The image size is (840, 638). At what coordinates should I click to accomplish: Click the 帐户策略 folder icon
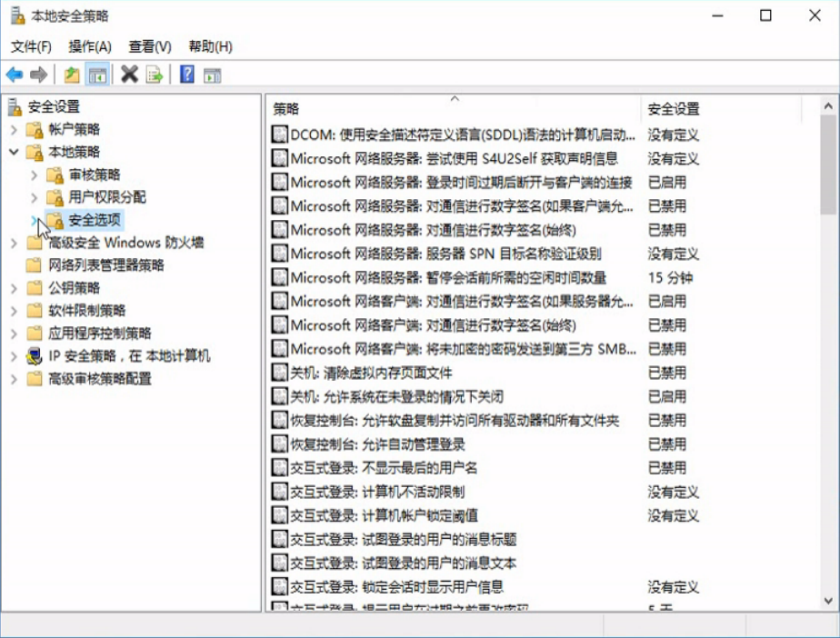point(35,130)
